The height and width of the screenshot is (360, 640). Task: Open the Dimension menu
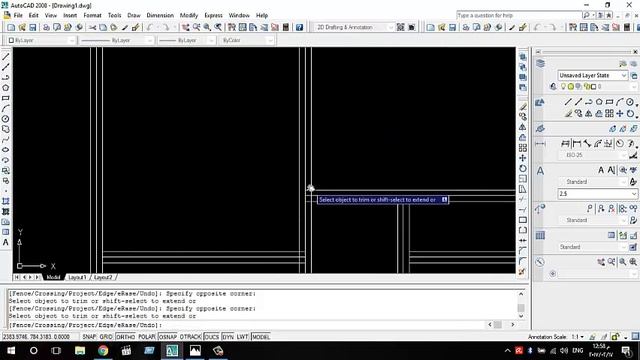coord(160,15)
